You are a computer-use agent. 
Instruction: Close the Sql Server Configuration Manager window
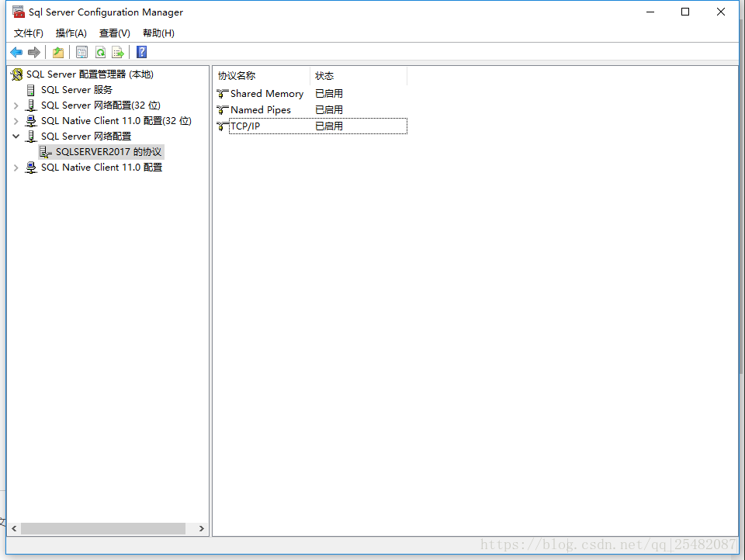721,12
